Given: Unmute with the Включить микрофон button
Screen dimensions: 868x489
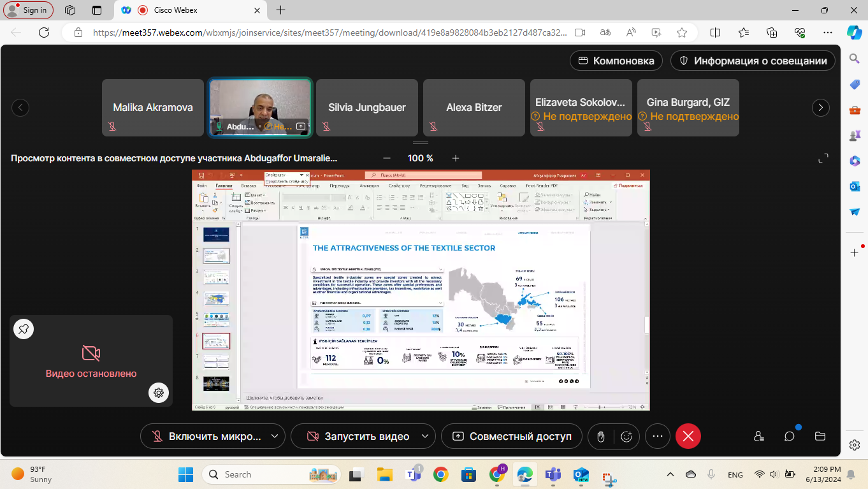Looking at the screenshot, I should click(x=207, y=436).
